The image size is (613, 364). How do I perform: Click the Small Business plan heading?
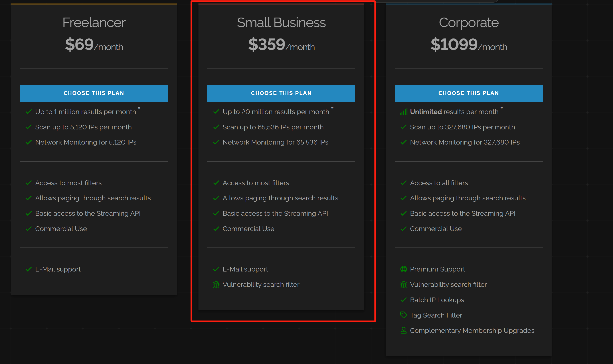[x=281, y=22]
